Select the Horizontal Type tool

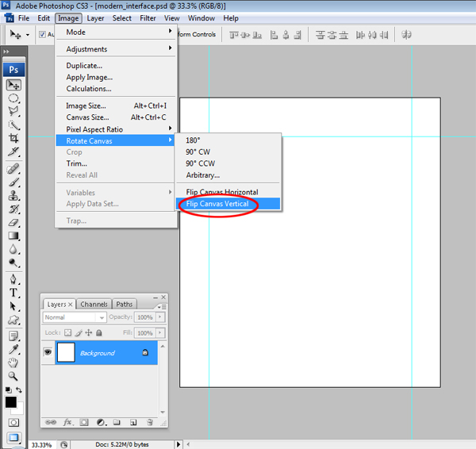pos(13,293)
